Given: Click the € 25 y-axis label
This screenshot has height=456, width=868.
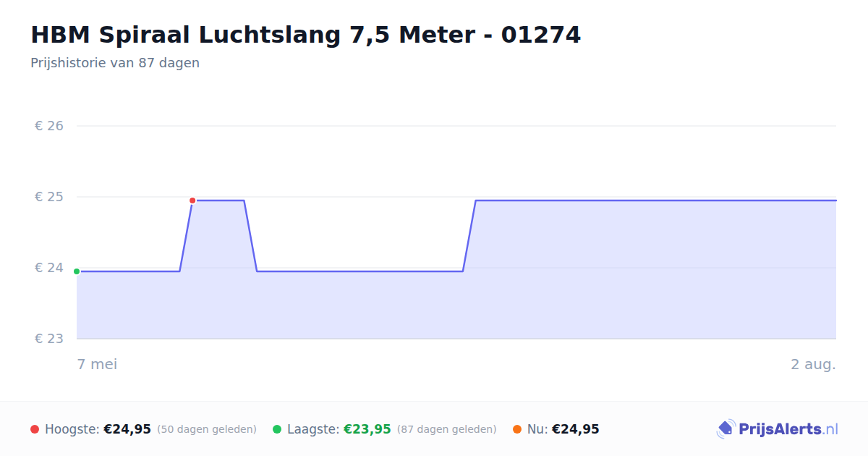Looking at the screenshot, I should point(49,197).
